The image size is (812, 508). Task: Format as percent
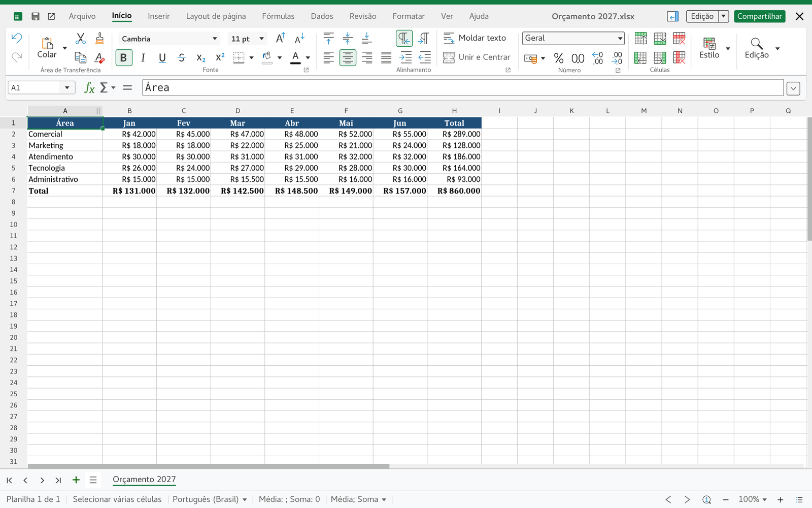pos(559,58)
